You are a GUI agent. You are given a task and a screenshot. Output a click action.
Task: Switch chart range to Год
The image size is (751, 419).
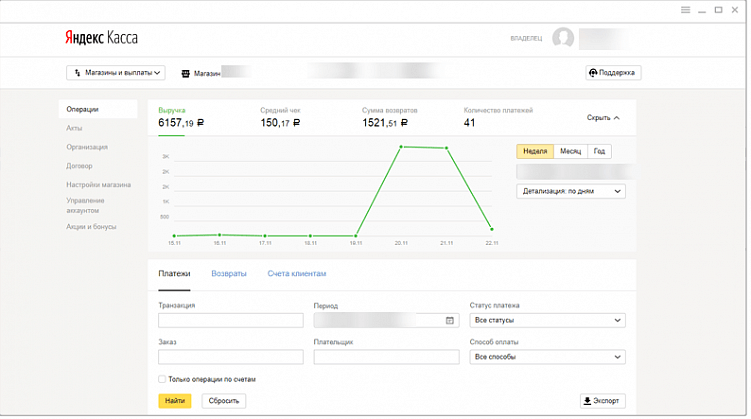coord(599,151)
